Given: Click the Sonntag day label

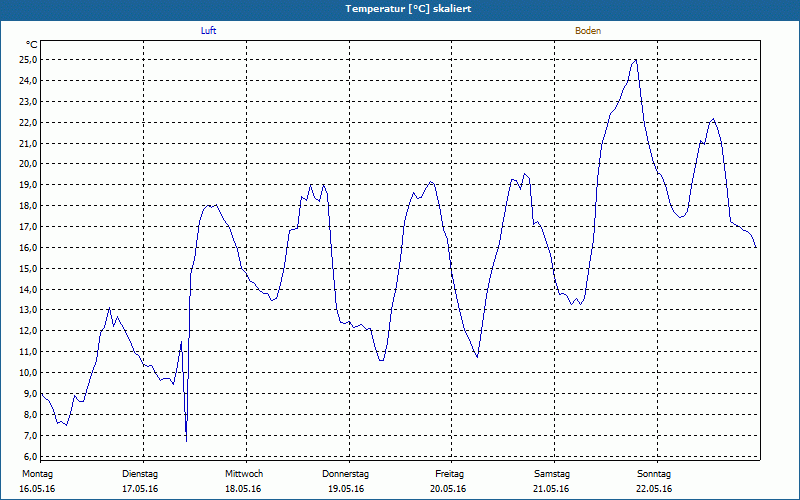Looking at the screenshot, I should 654,474.
